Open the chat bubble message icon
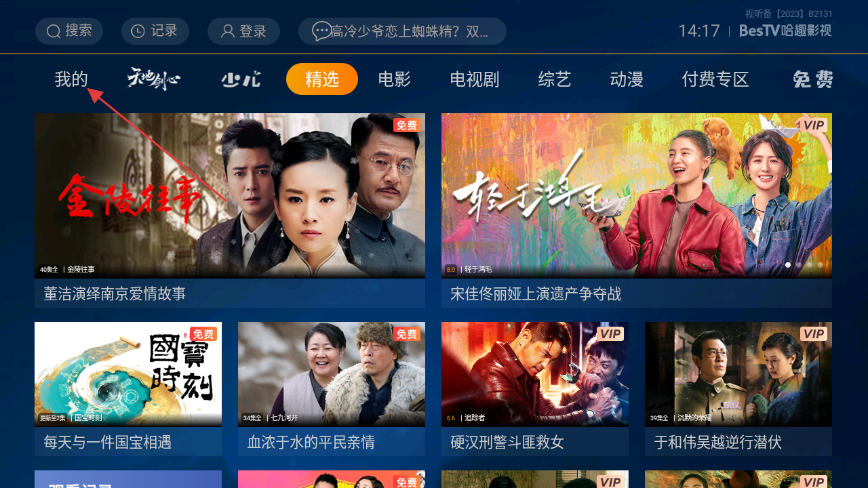This screenshot has width=868, height=488. (321, 31)
